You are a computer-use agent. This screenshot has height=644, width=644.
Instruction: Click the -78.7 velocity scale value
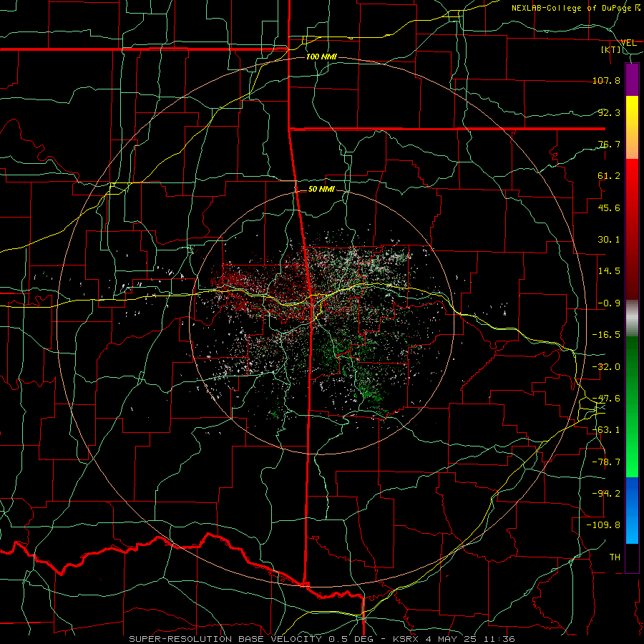click(606, 462)
